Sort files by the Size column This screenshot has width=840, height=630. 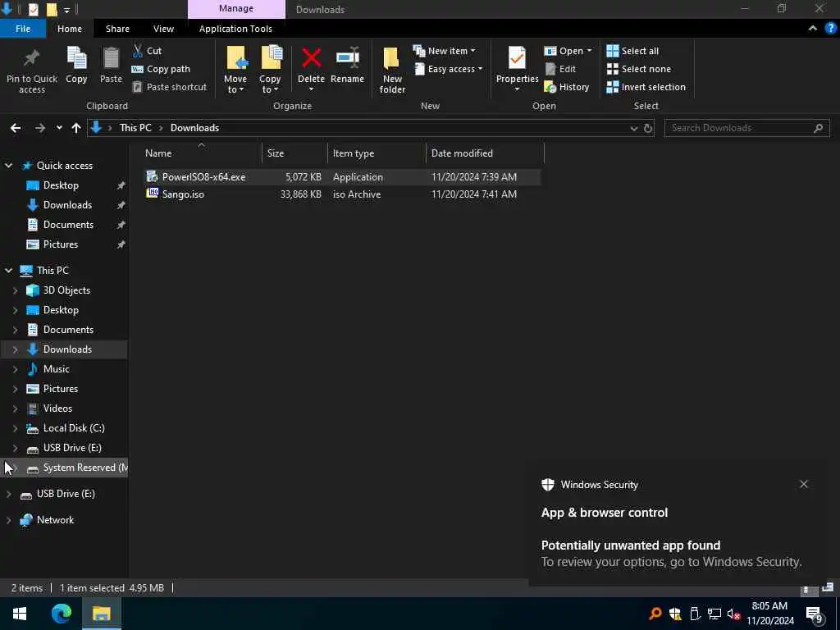(x=294, y=153)
